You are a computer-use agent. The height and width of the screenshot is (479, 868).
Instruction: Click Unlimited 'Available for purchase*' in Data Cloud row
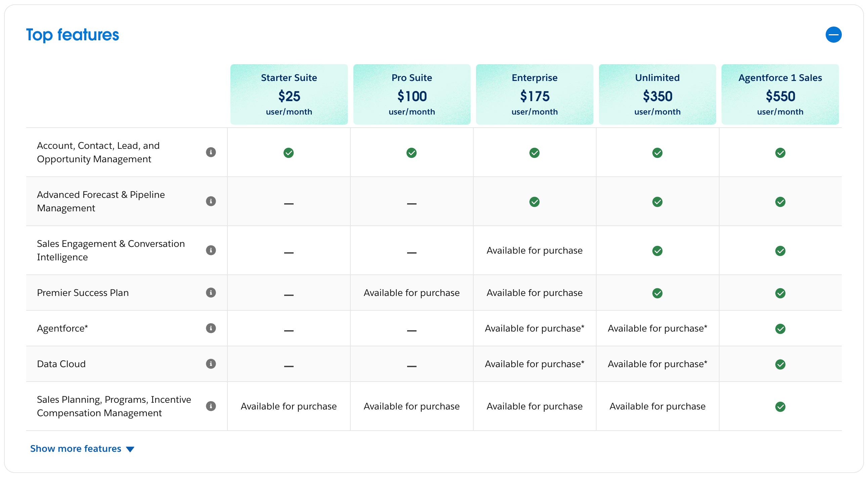point(657,364)
